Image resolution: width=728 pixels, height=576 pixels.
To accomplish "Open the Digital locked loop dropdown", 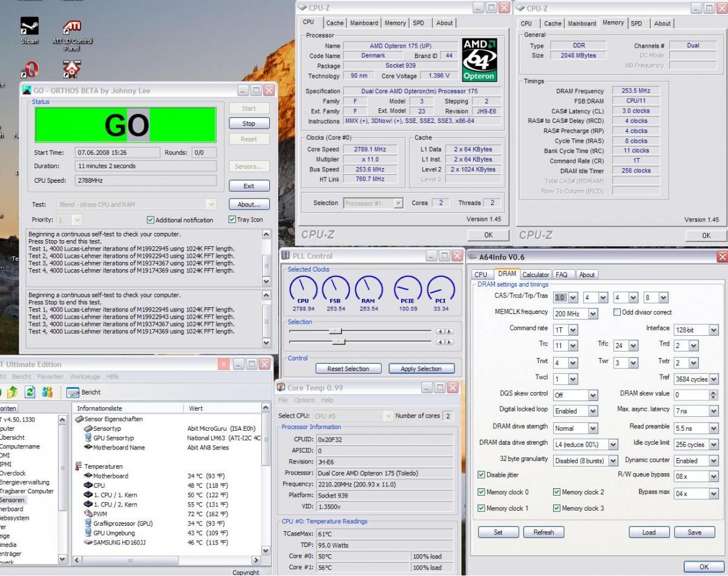I will pos(593,411).
